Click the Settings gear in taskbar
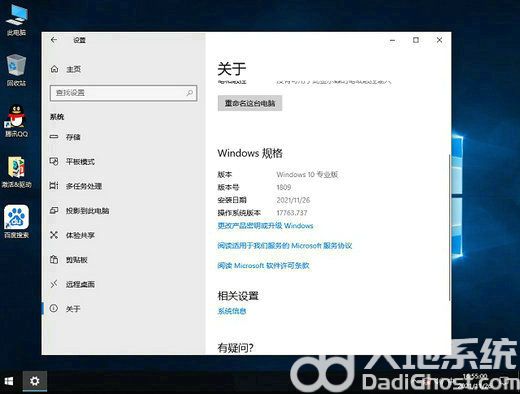This screenshot has height=394, width=520. coord(35,381)
